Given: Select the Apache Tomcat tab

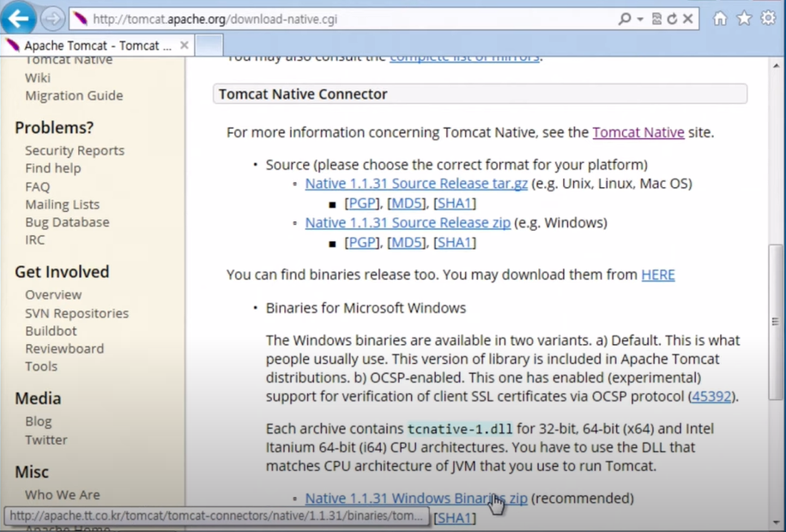Looking at the screenshot, I should [95, 45].
